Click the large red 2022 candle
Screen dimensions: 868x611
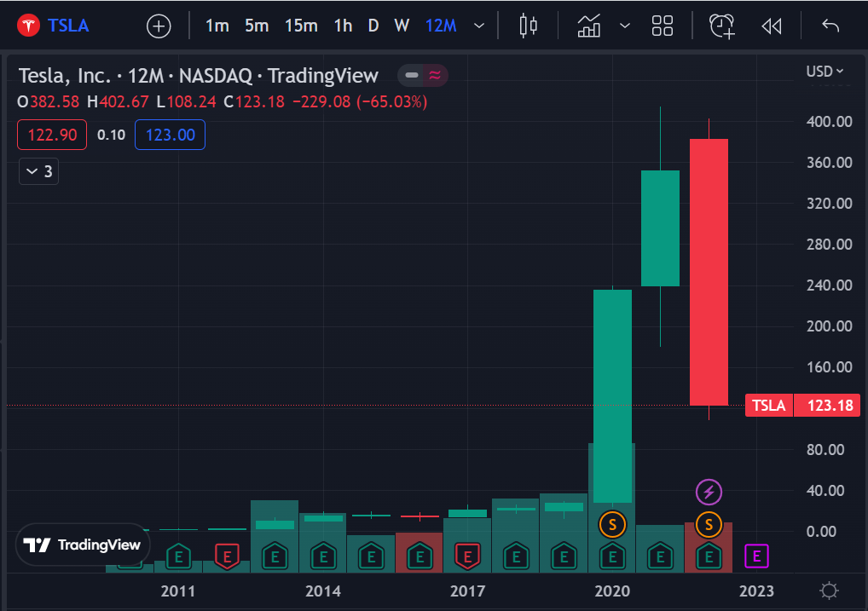point(709,272)
